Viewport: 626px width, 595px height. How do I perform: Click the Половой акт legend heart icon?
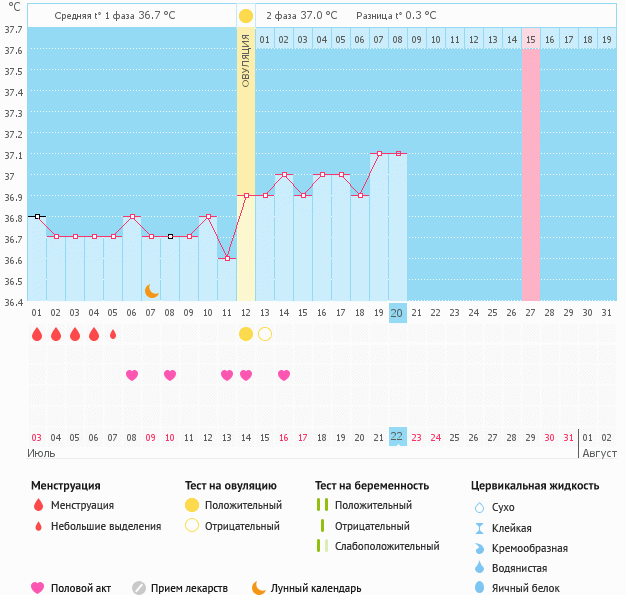pyautogui.click(x=39, y=588)
